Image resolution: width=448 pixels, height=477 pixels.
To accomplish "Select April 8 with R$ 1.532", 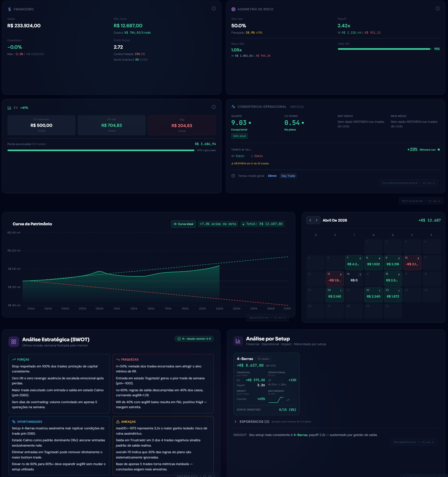I will click(x=373, y=263).
